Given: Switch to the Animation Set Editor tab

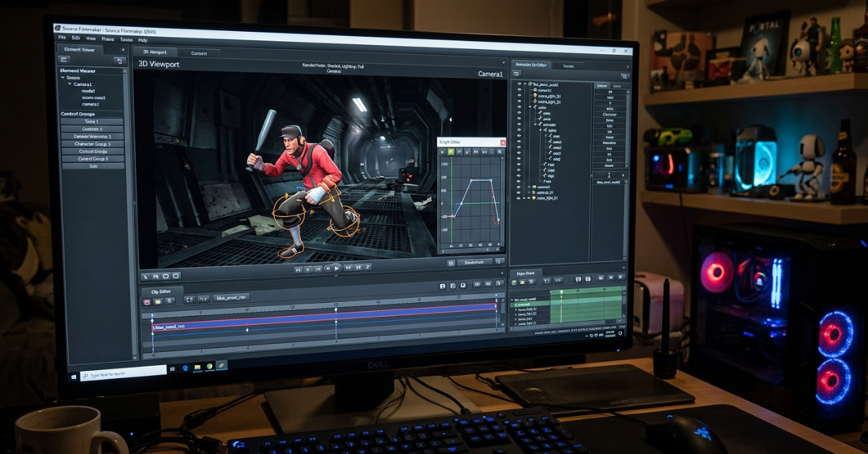Looking at the screenshot, I should click(x=531, y=65).
